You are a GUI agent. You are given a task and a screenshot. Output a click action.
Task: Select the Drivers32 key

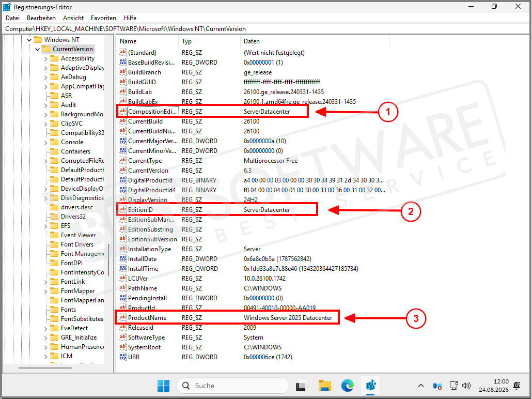pyautogui.click(x=73, y=217)
